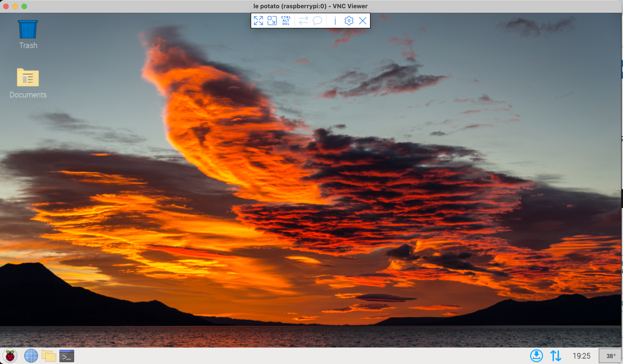
Task: Click the web browser globe icon in taskbar
Action: [x=31, y=356]
